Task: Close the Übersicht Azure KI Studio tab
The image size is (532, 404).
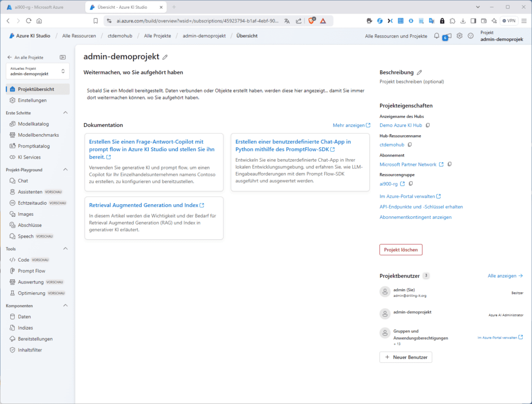Action: click(x=161, y=7)
